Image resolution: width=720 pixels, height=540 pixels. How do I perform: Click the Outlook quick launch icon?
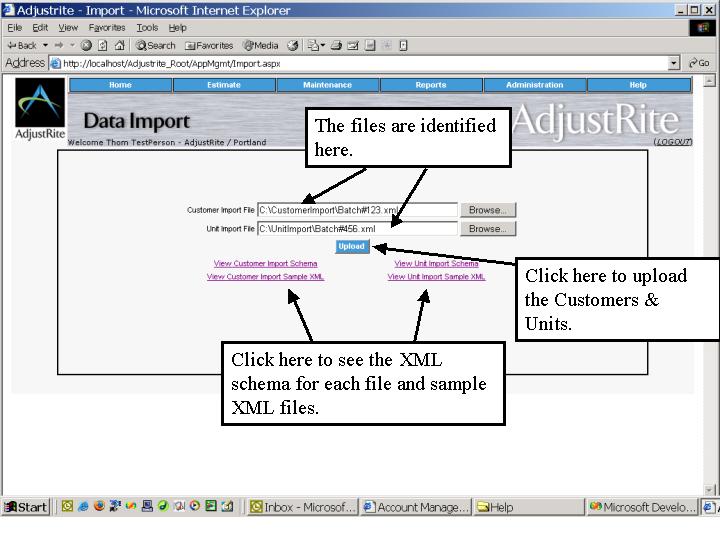click(x=67, y=506)
